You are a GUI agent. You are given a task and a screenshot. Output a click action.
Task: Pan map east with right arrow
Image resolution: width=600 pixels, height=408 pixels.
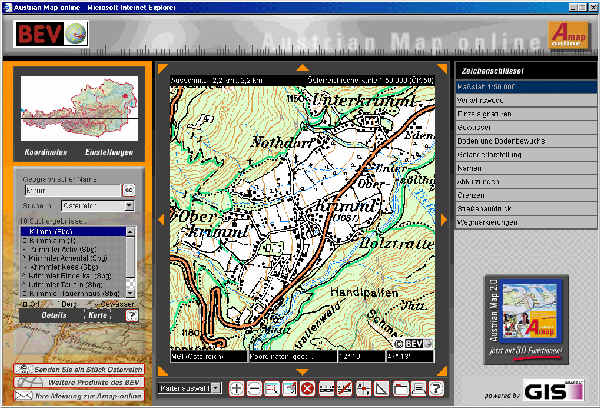pyautogui.click(x=443, y=219)
